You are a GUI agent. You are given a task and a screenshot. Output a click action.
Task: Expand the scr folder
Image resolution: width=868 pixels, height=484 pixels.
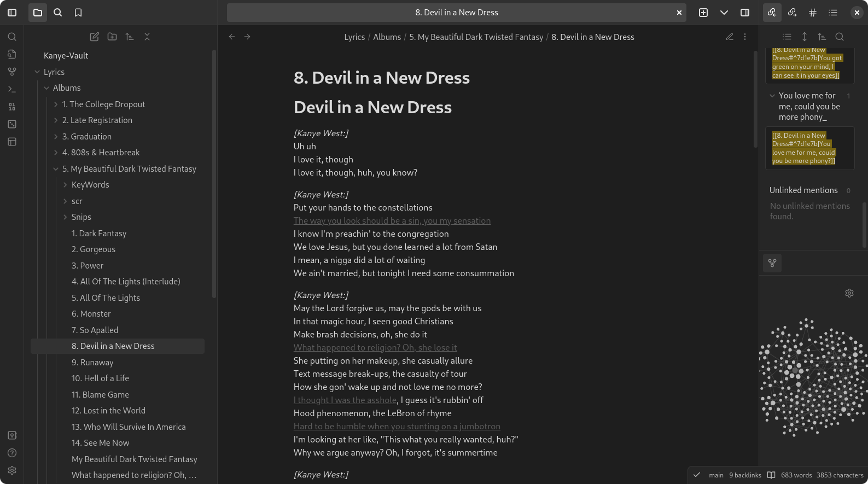(x=65, y=201)
